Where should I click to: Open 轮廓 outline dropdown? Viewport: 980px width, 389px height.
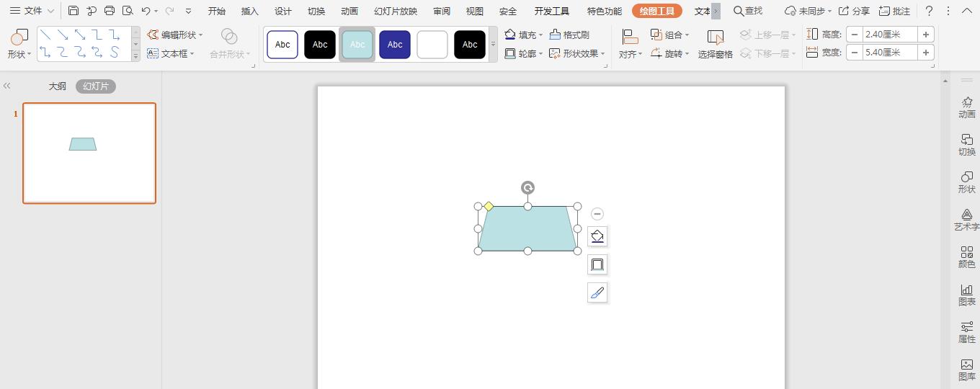coord(541,54)
